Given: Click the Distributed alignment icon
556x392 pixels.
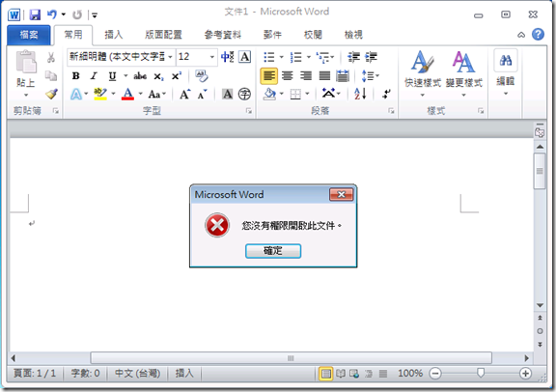Looking at the screenshot, I should click(x=343, y=76).
